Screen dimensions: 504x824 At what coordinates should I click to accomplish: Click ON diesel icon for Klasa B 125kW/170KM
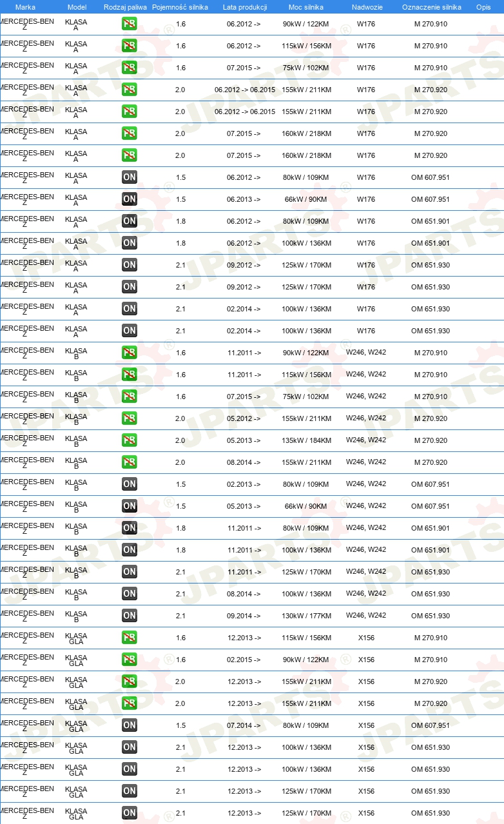[x=130, y=572]
